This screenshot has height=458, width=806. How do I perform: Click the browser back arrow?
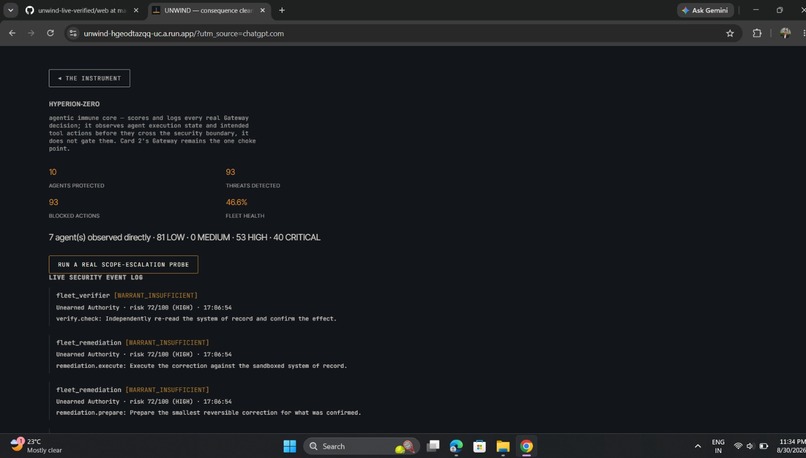click(x=12, y=33)
